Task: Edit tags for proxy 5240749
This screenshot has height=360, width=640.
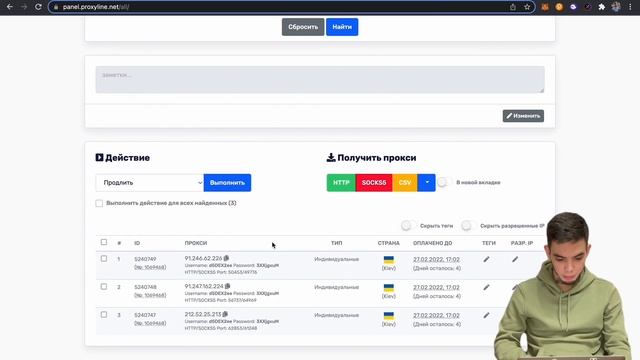Action: 486,259
